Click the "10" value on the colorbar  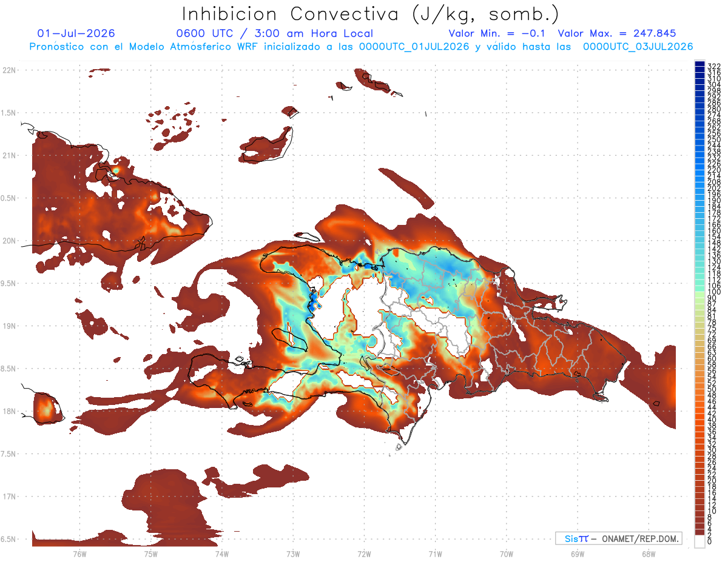click(x=712, y=511)
